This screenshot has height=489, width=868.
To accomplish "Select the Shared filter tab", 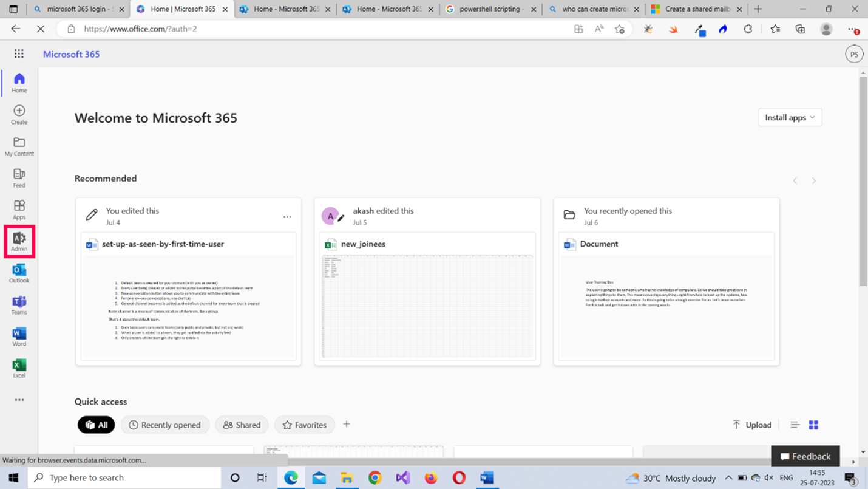I will click(x=242, y=425).
